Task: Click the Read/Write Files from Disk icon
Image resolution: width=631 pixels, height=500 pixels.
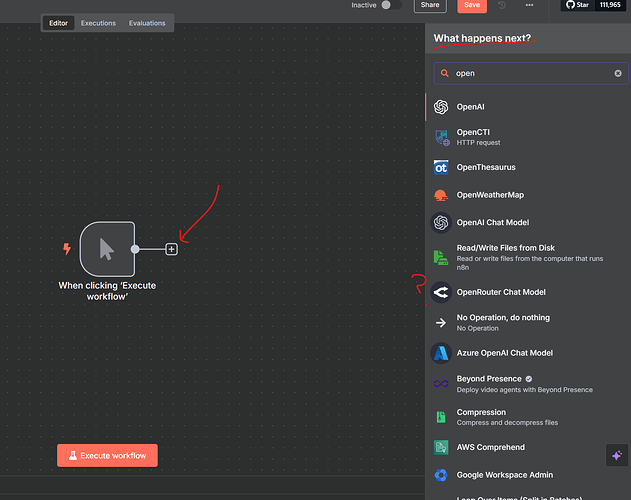Action: [441, 258]
